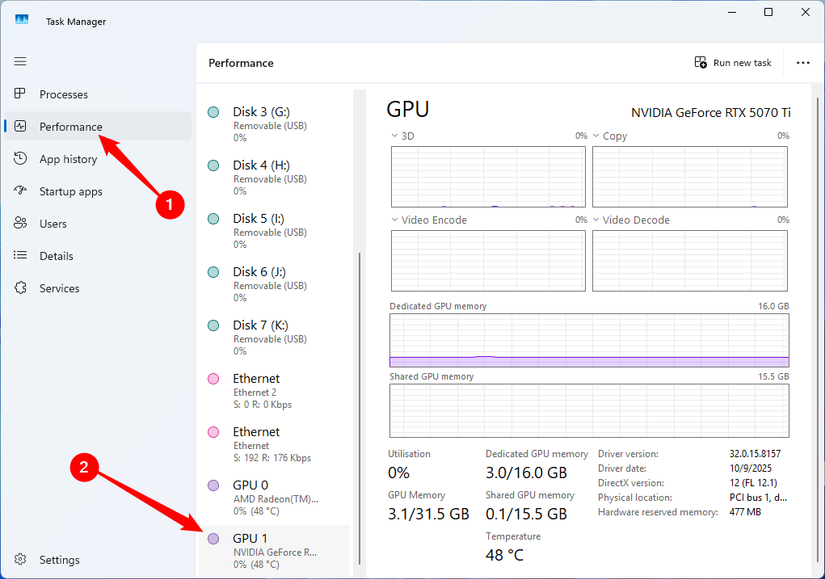Switch to the Performance tab

click(x=68, y=126)
